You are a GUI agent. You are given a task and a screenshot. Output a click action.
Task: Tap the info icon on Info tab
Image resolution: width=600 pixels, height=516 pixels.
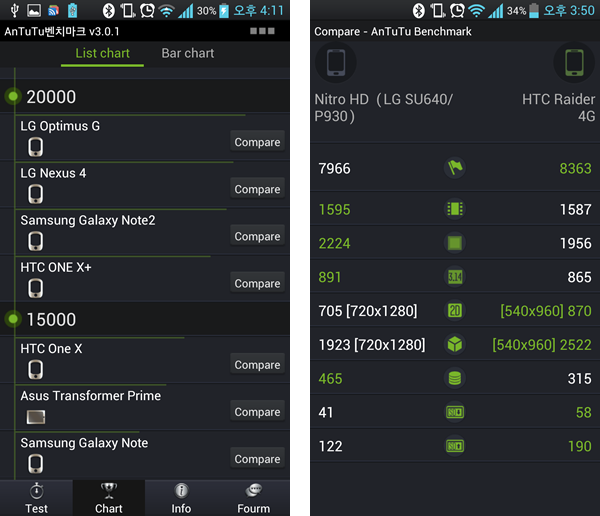(x=181, y=491)
